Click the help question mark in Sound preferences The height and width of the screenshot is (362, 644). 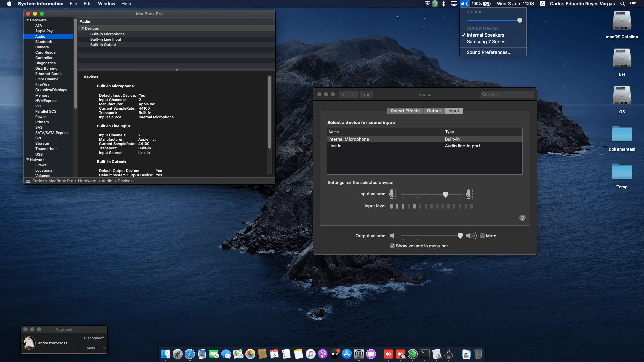pyautogui.click(x=522, y=218)
